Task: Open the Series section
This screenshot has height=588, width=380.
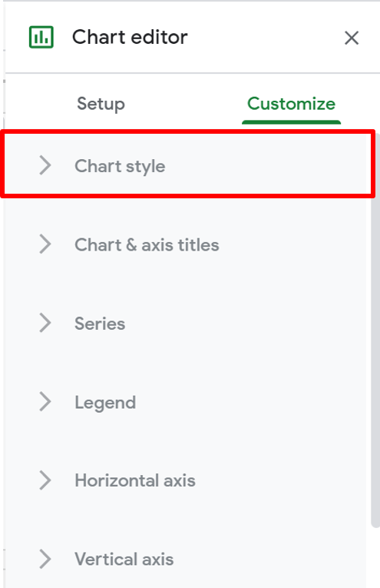Action: [x=100, y=324]
